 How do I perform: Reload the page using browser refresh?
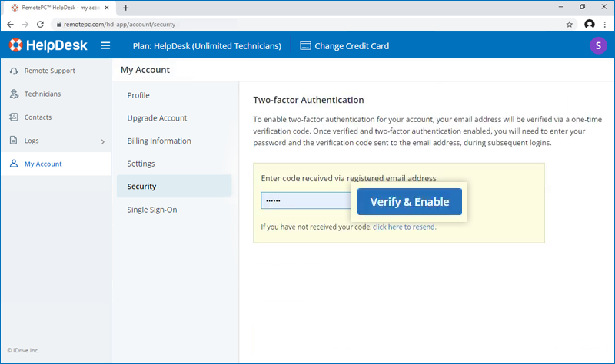click(x=41, y=24)
